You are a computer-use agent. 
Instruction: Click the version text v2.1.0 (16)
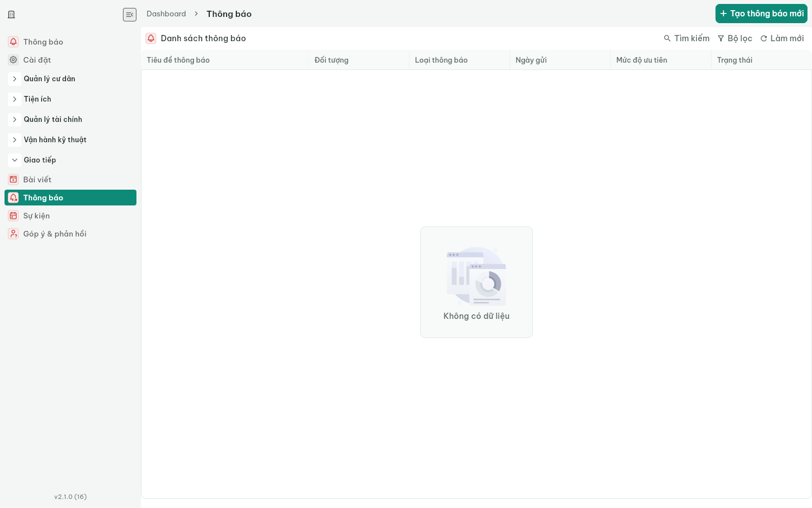point(70,497)
